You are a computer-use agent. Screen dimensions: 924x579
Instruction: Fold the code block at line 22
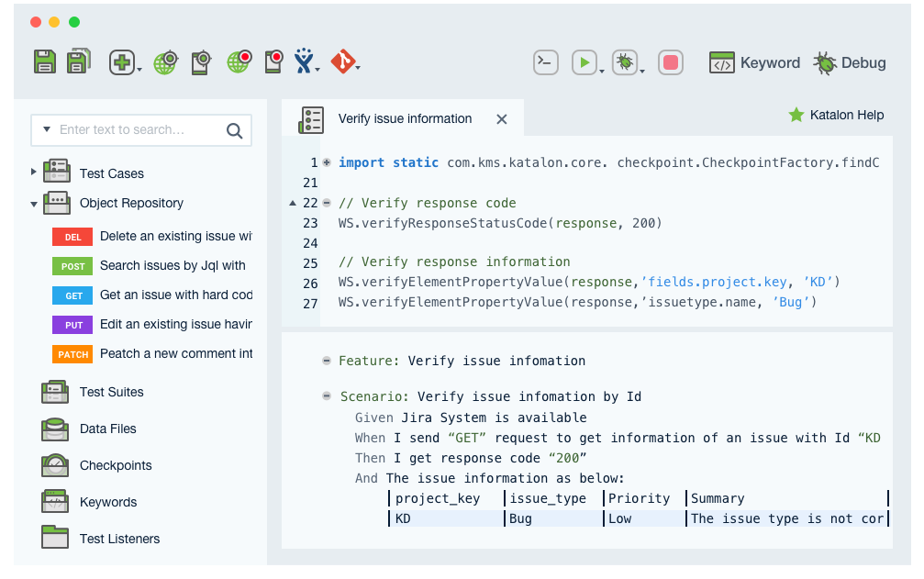[326, 203]
